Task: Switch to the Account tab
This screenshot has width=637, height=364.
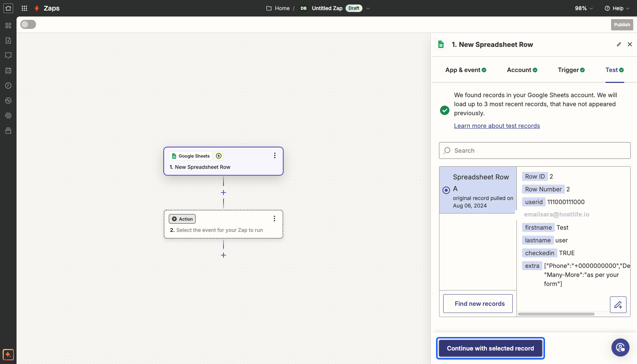Action: pyautogui.click(x=522, y=70)
